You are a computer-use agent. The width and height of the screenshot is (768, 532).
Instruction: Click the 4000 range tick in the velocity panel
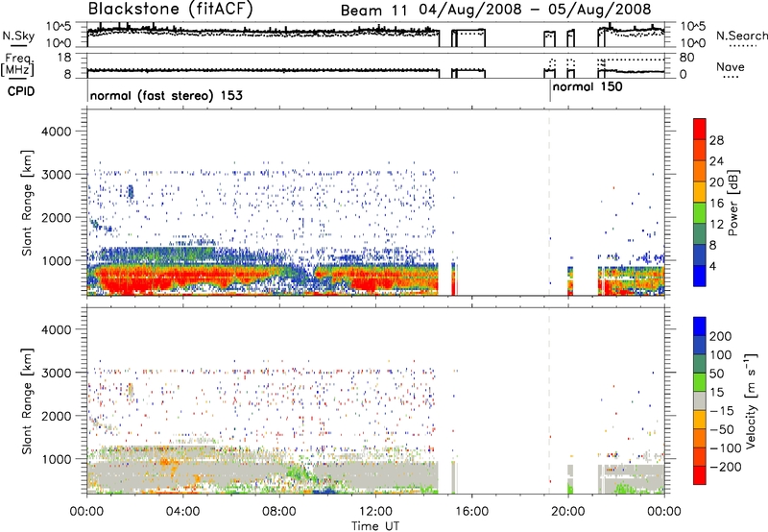[x=56, y=329]
